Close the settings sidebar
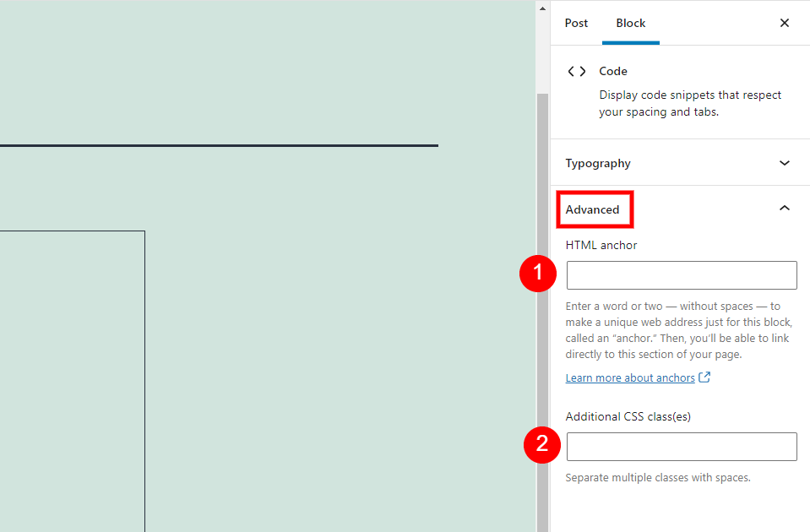The image size is (810, 532). click(x=784, y=23)
